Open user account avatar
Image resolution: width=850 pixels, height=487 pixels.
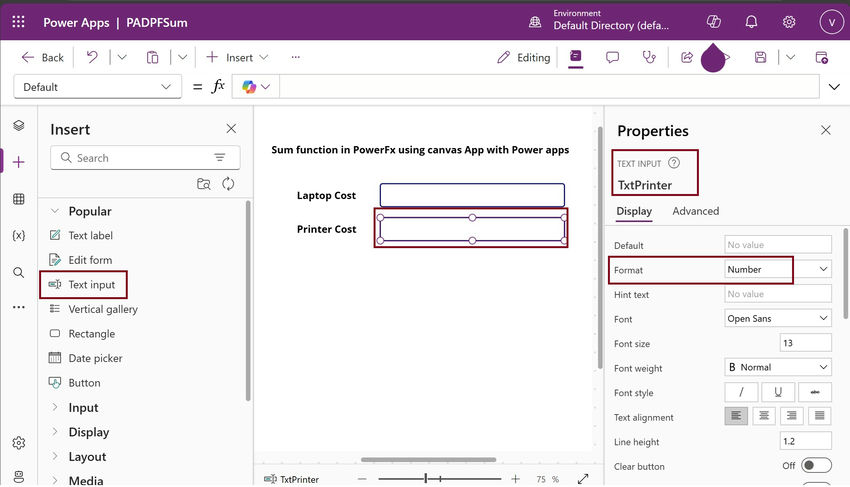click(831, 22)
